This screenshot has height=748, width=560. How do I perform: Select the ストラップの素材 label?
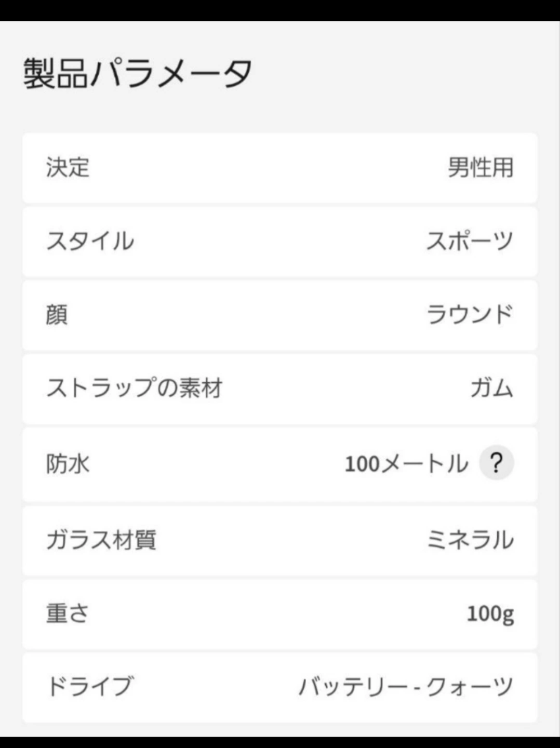click(x=134, y=388)
